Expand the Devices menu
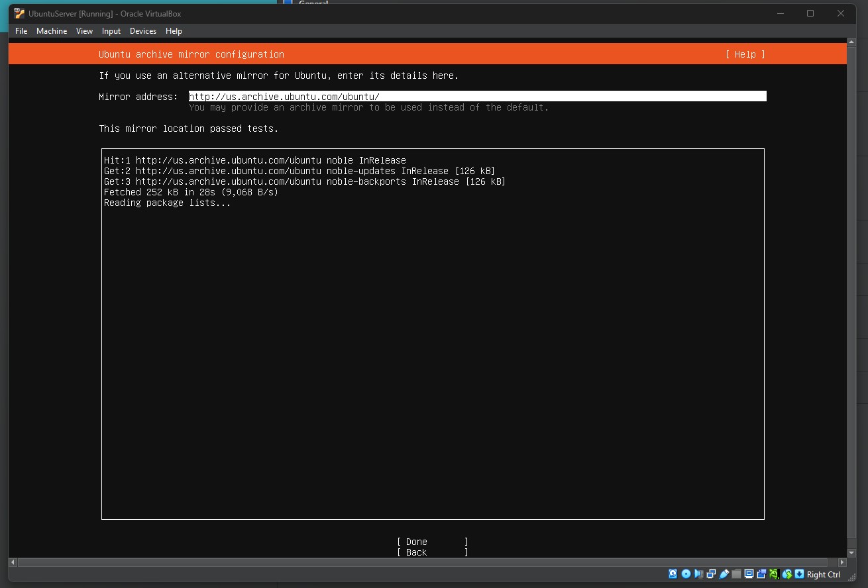 click(x=143, y=31)
